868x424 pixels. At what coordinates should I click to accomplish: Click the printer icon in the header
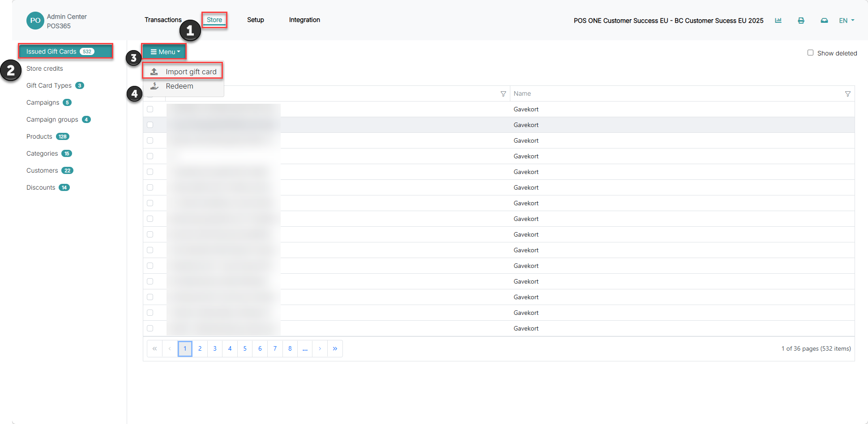pyautogui.click(x=801, y=21)
